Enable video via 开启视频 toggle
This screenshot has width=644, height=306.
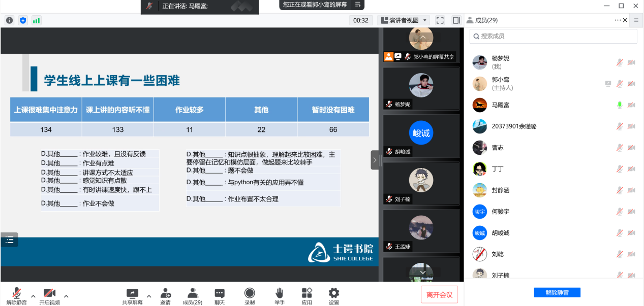point(49,293)
